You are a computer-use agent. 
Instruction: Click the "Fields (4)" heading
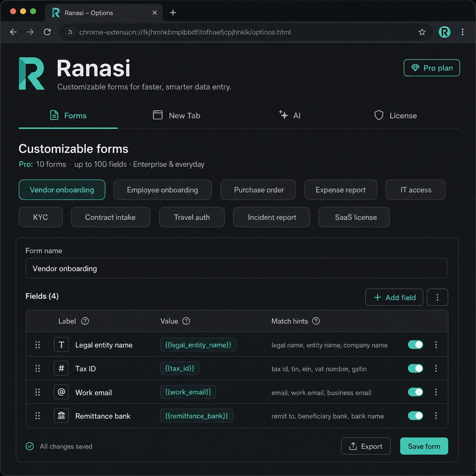42,296
